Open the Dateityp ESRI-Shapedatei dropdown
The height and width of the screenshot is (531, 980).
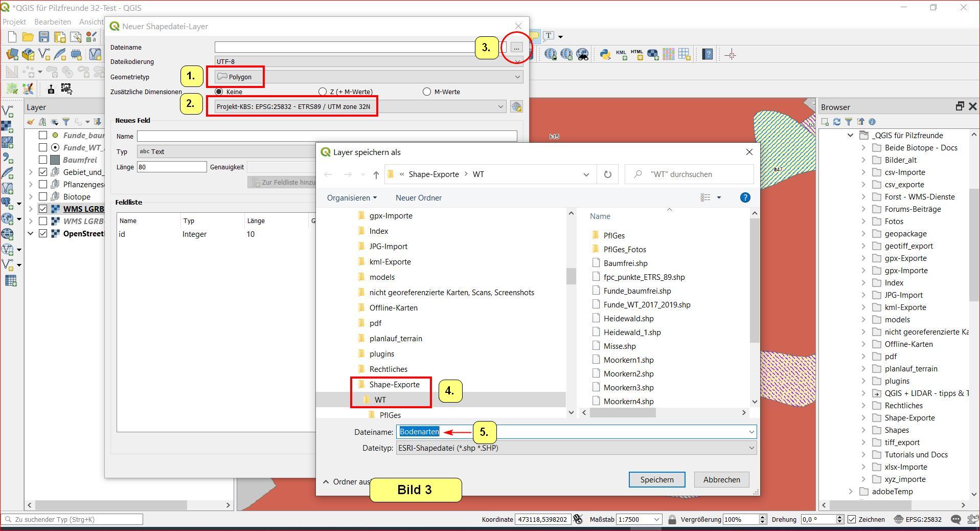coord(576,448)
